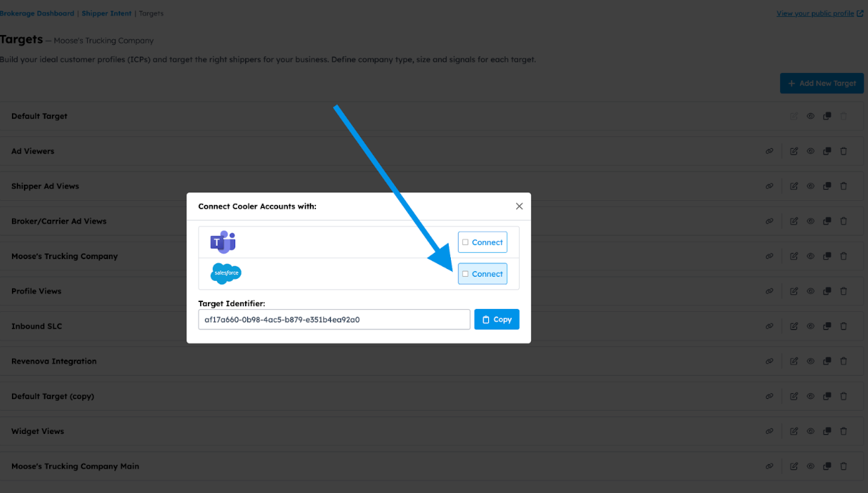Copy icon for Revenova Integration row
Image resolution: width=868 pixels, height=493 pixels.
click(827, 361)
